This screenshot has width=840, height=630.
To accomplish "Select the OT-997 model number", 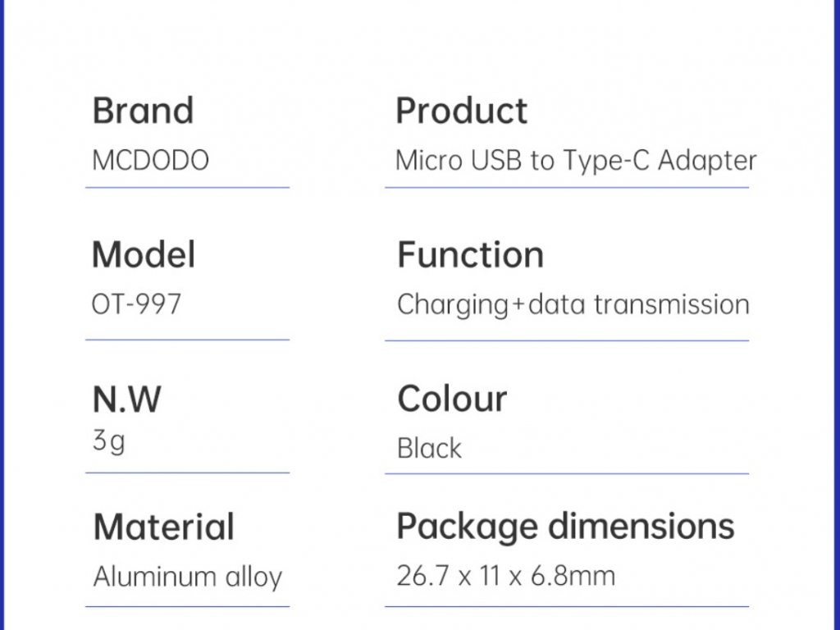I will point(137,304).
